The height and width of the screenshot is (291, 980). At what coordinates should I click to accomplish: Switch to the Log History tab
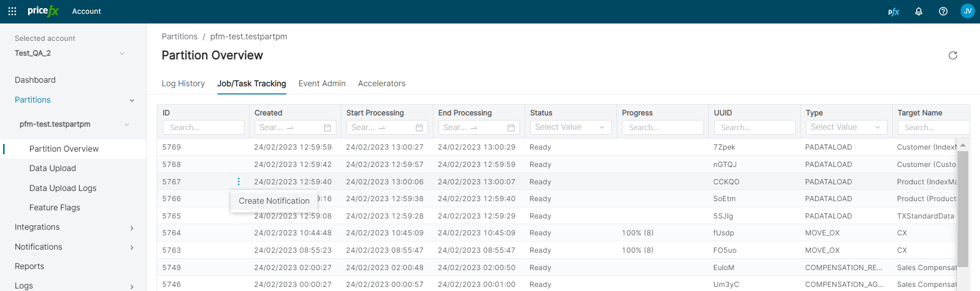183,84
